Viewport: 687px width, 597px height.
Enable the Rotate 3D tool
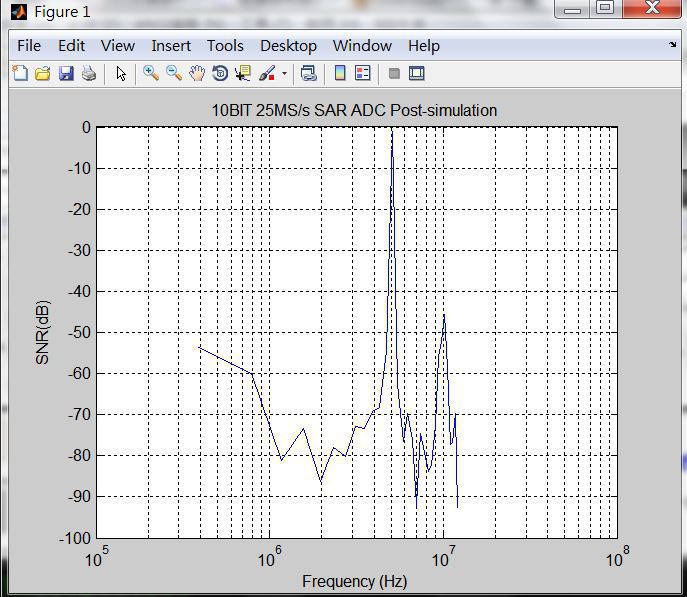coord(219,73)
